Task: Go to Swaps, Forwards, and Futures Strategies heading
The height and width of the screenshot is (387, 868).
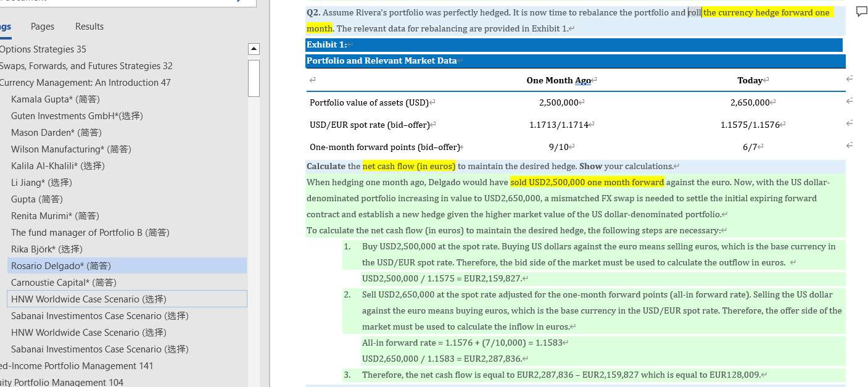Action: [x=86, y=66]
